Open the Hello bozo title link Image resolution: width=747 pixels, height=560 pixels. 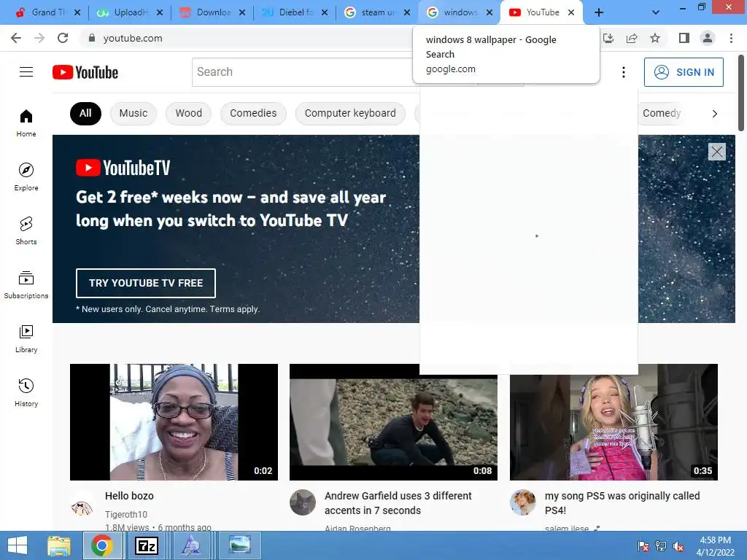click(x=129, y=496)
